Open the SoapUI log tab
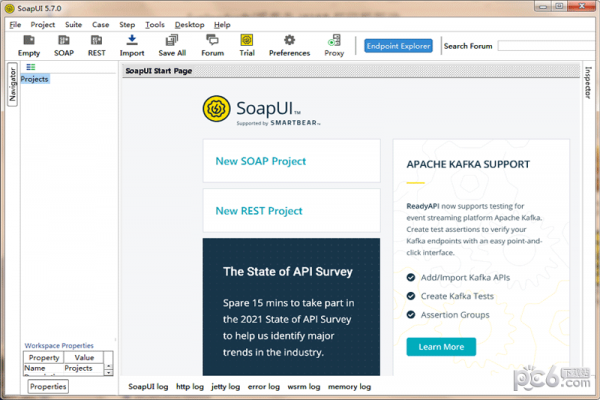Image resolution: width=600 pixels, height=400 pixels. pyautogui.click(x=148, y=387)
